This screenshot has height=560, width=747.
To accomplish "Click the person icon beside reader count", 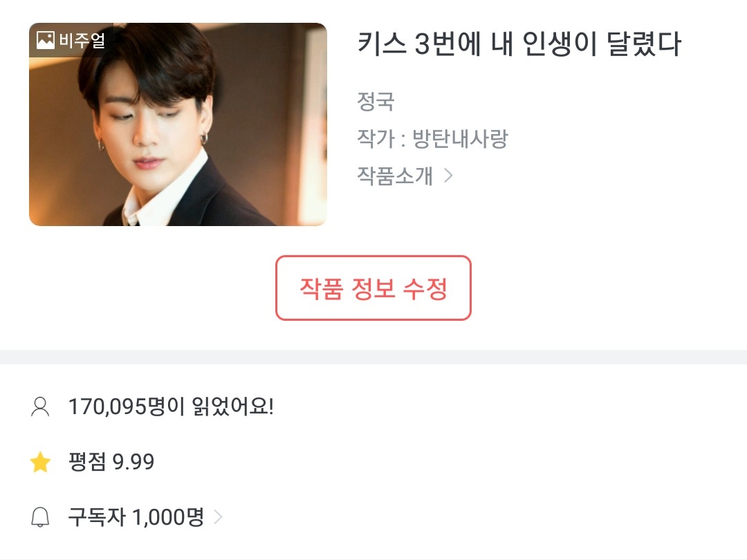I will [41, 407].
